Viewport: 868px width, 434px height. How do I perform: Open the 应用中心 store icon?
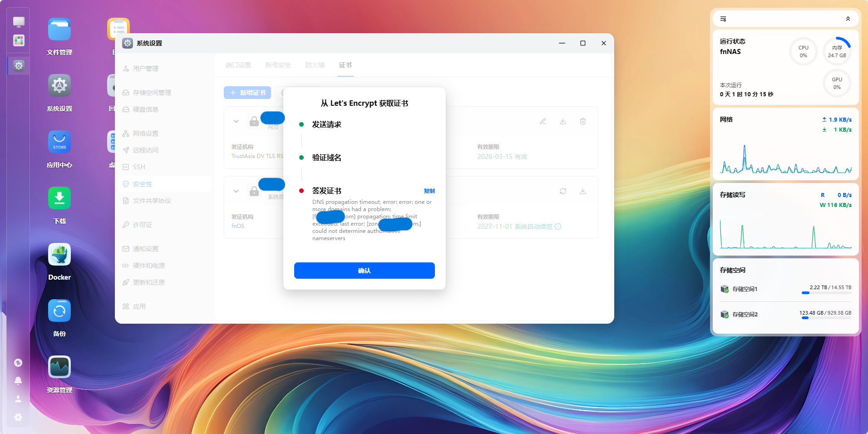pyautogui.click(x=59, y=142)
